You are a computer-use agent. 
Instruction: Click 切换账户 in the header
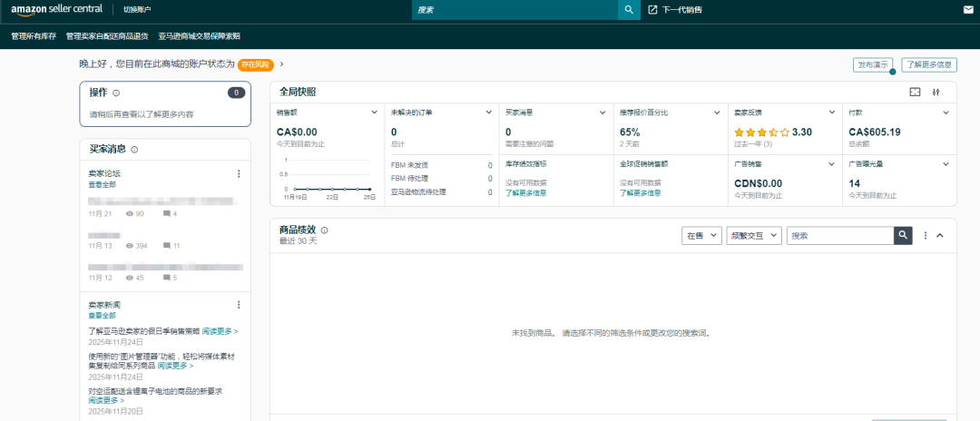pos(137,10)
